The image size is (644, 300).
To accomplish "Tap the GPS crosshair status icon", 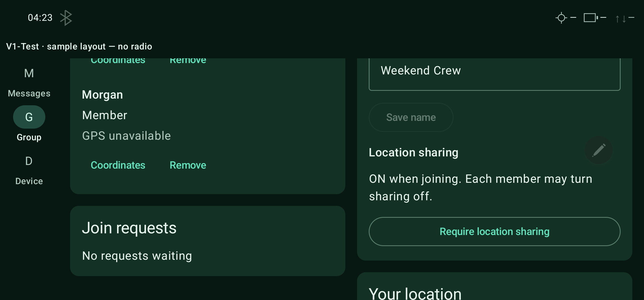I will coord(561,18).
